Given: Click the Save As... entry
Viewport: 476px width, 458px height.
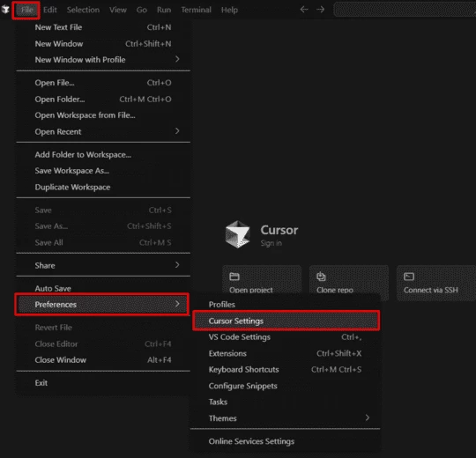Looking at the screenshot, I should pos(103,226).
